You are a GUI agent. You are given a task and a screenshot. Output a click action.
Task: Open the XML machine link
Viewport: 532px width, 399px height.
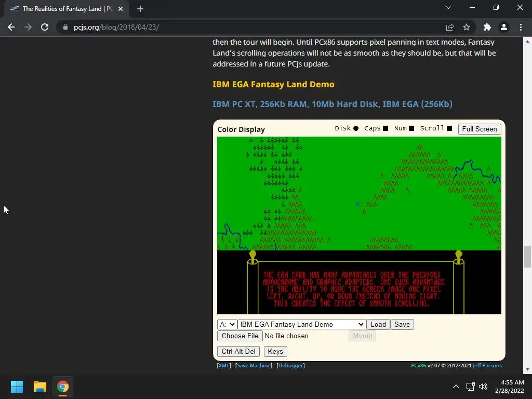(224, 365)
